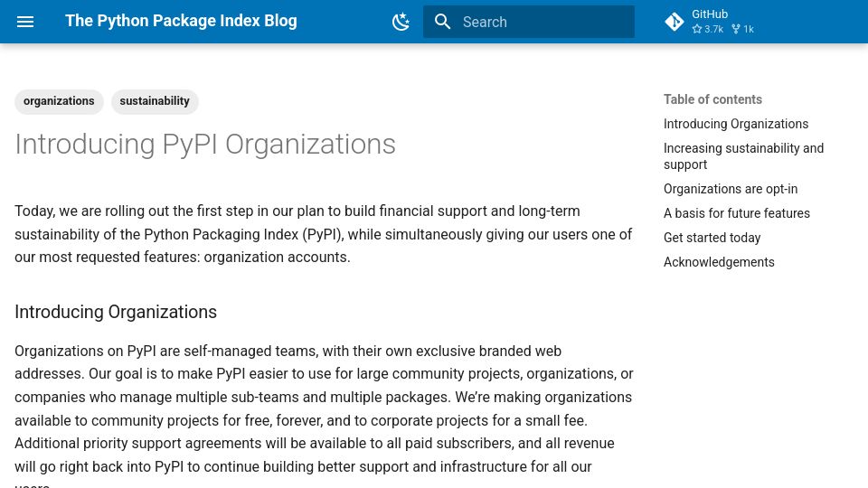Click The Python Package Index Blog title
The image size is (868, 488).
pos(181,21)
